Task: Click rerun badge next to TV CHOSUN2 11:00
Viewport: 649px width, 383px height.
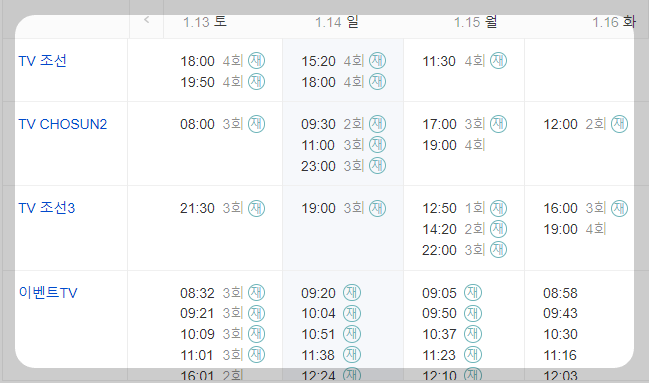Action: [377, 145]
